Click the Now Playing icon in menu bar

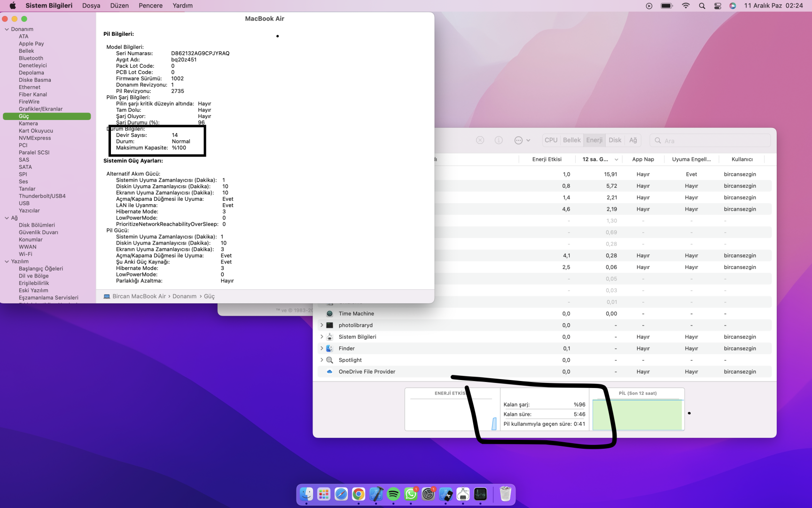tap(649, 6)
